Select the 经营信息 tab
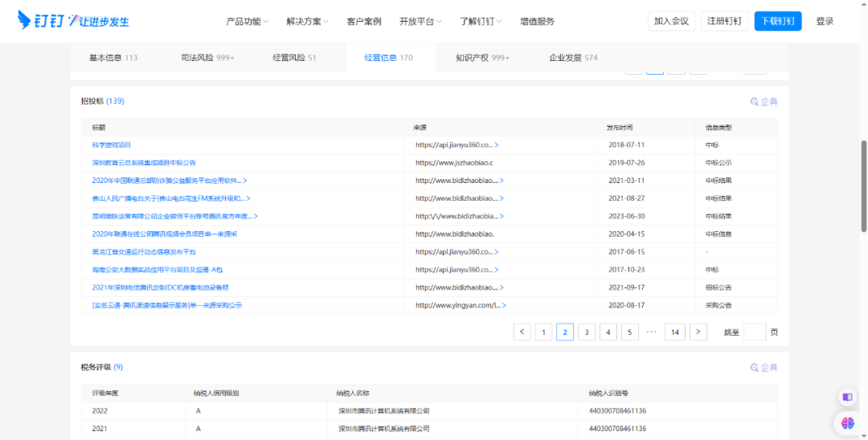This screenshot has width=868, height=440. (389, 58)
